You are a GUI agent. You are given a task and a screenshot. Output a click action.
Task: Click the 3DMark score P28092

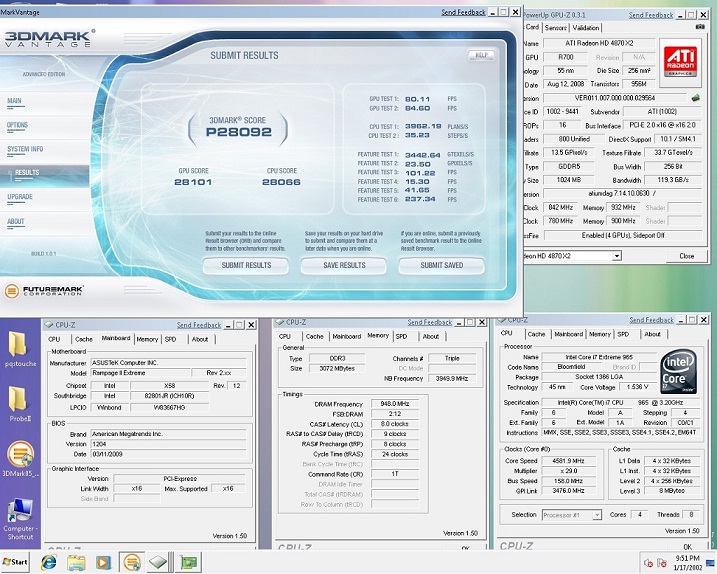(238, 132)
